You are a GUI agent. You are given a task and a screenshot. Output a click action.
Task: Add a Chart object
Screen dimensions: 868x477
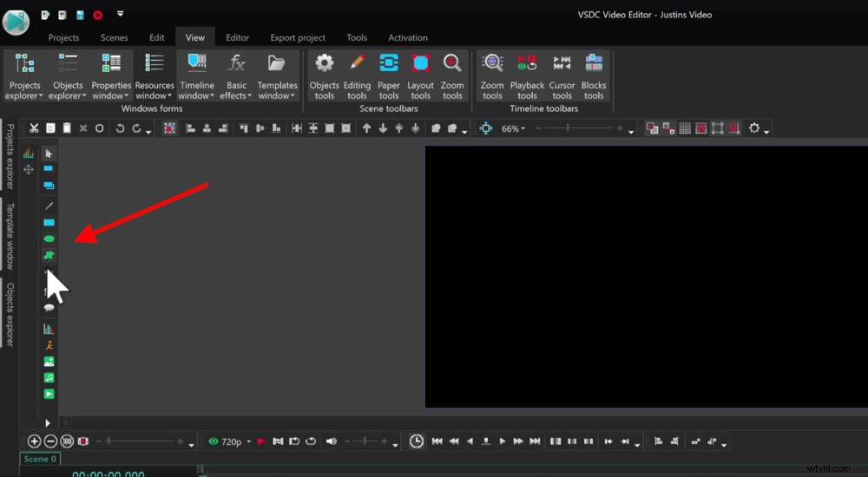(49, 329)
